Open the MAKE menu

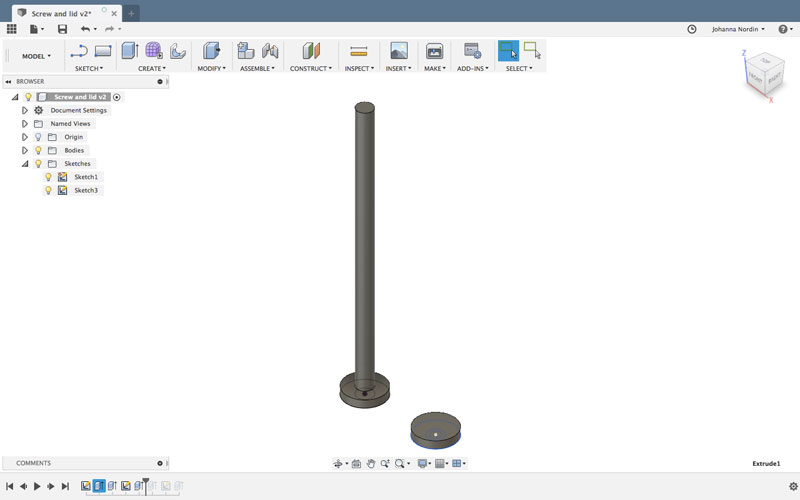(x=435, y=68)
